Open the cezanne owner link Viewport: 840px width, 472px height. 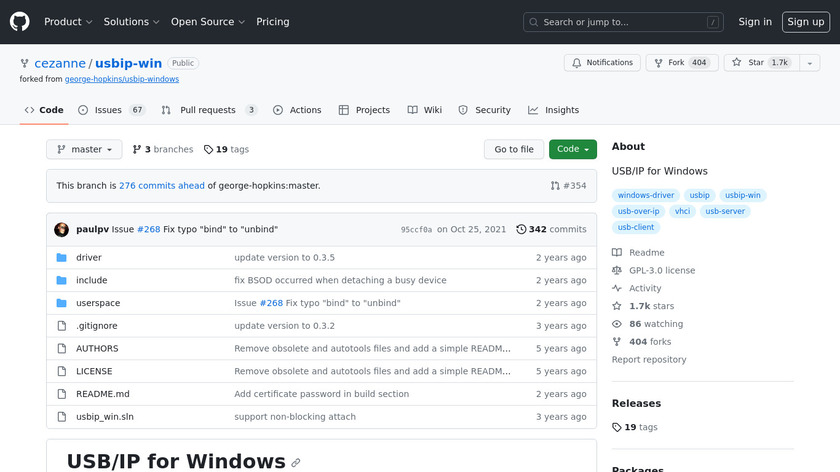click(x=60, y=63)
